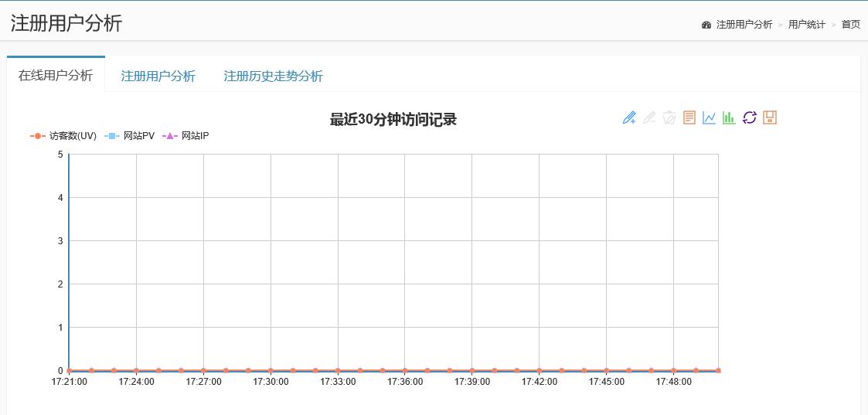Viewport: 868px width, 415px height.
Task: Switch to 注册用户分析 tab
Action: pos(158,76)
